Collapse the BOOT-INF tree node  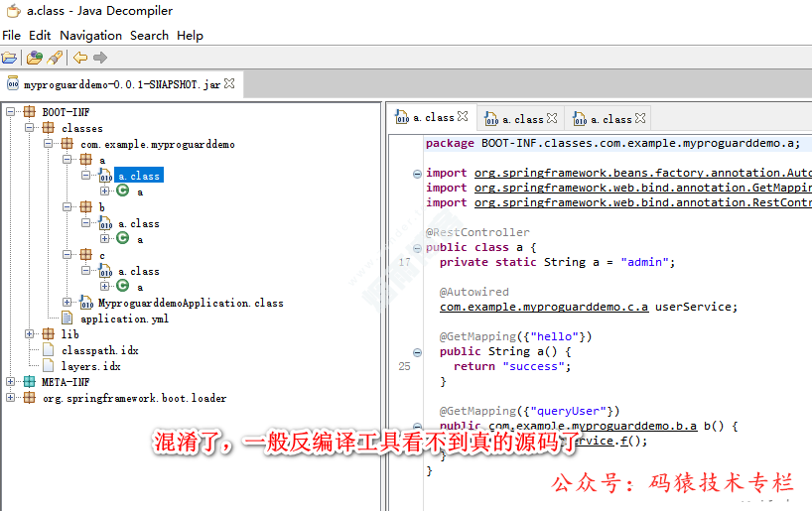click(11, 112)
